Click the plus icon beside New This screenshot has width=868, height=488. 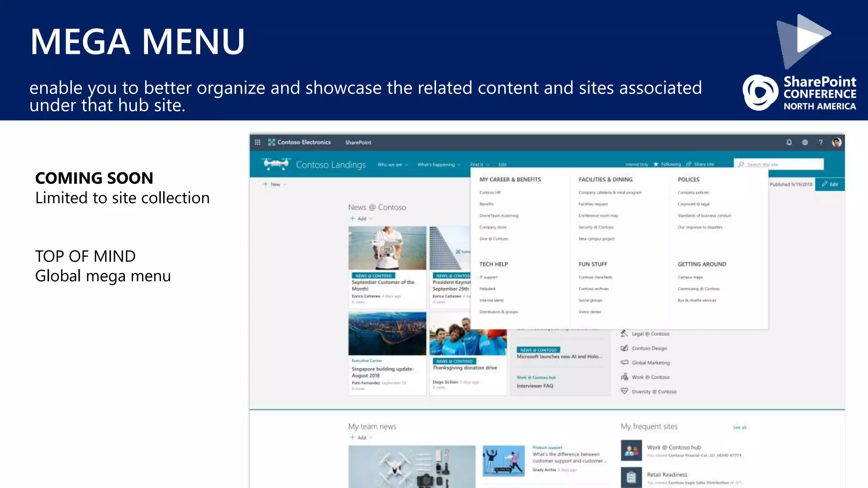coord(265,184)
